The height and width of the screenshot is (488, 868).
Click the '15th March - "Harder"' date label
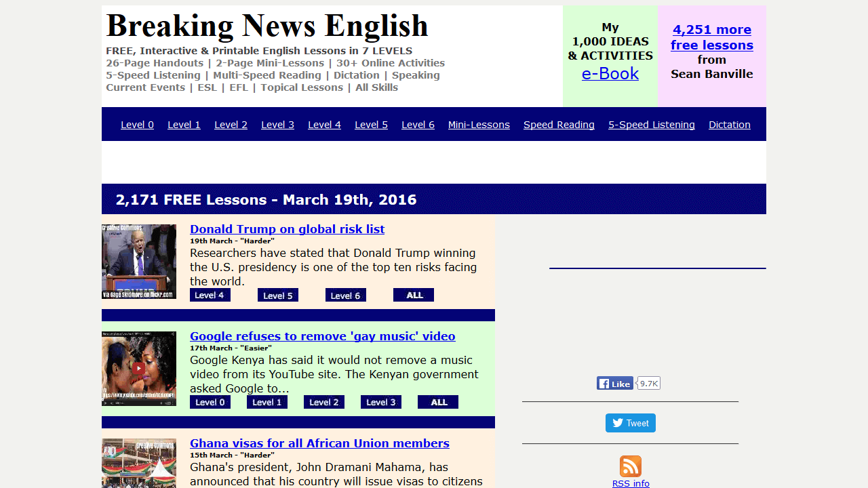coord(232,455)
